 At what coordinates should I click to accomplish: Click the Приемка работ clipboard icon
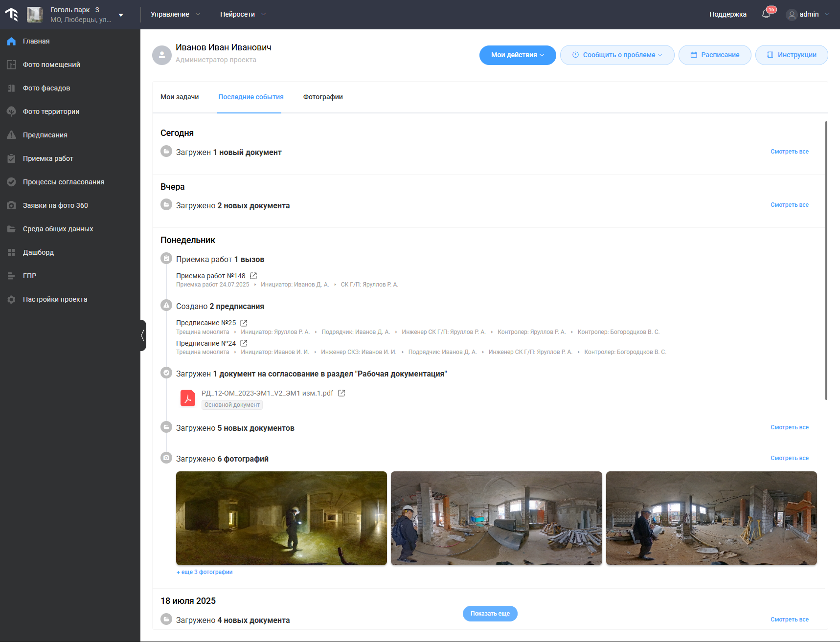click(11, 158)
